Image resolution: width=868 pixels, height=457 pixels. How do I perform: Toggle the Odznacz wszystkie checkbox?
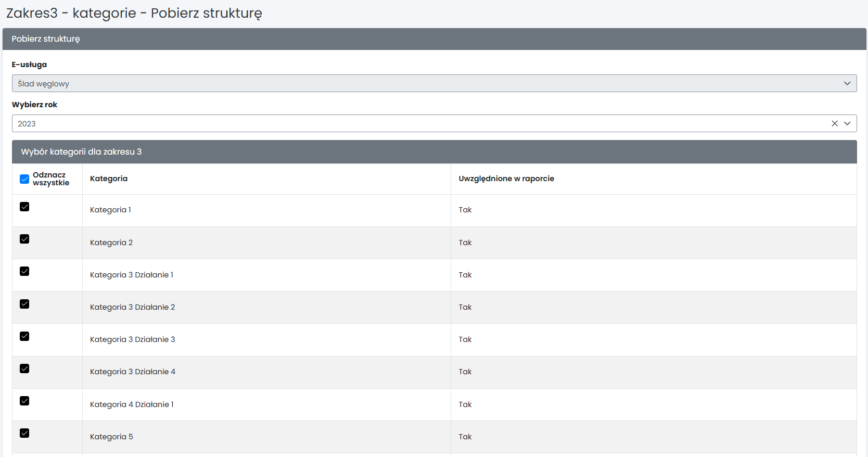24,179
